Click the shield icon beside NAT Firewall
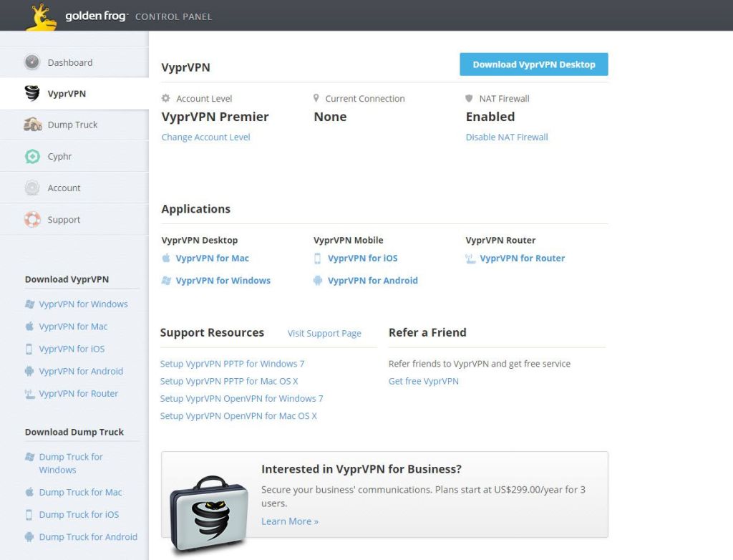Image resolution: width=733 pixels, height=560 pixels. pyautogui.click(x=469, y=98)
